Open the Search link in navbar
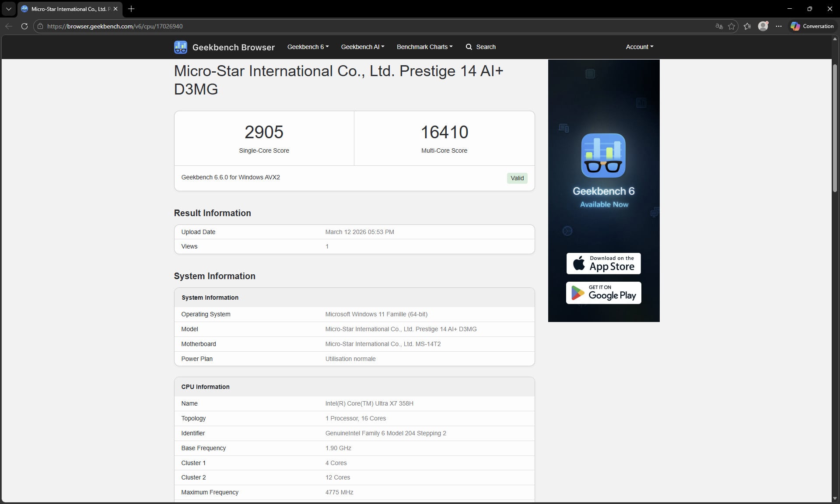The height and width of the screenshot is (504, 840). pyautogui.click(x=480, y=47)
